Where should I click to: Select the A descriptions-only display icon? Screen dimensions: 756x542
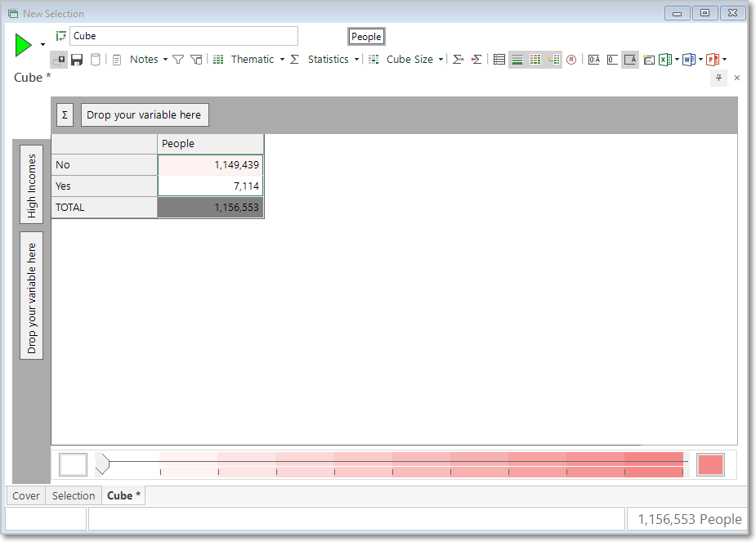630,60
